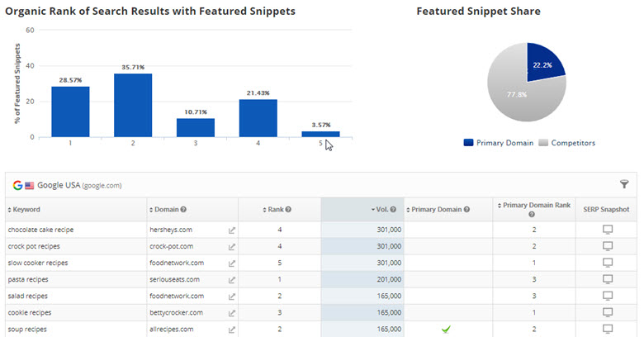Open external link icon for hersheys.com
Image resolution: width=644 pixels, height=337 pixels.
coord(232,230)
